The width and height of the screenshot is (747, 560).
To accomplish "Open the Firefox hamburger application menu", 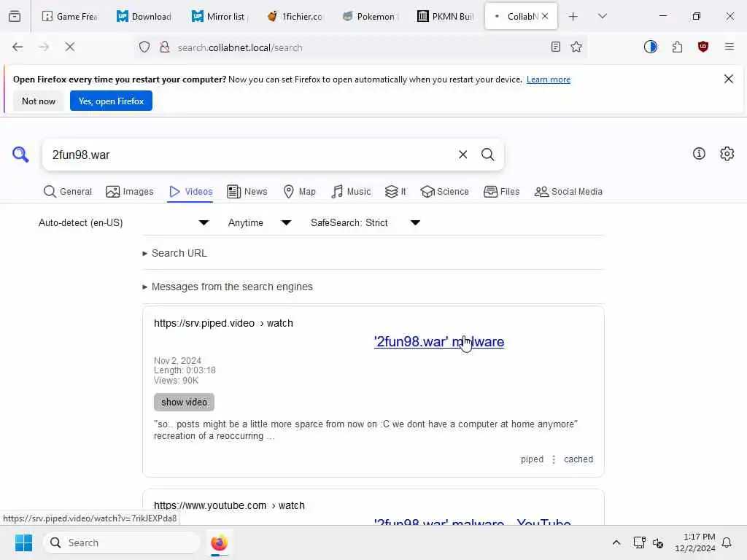I will [729, 47].
